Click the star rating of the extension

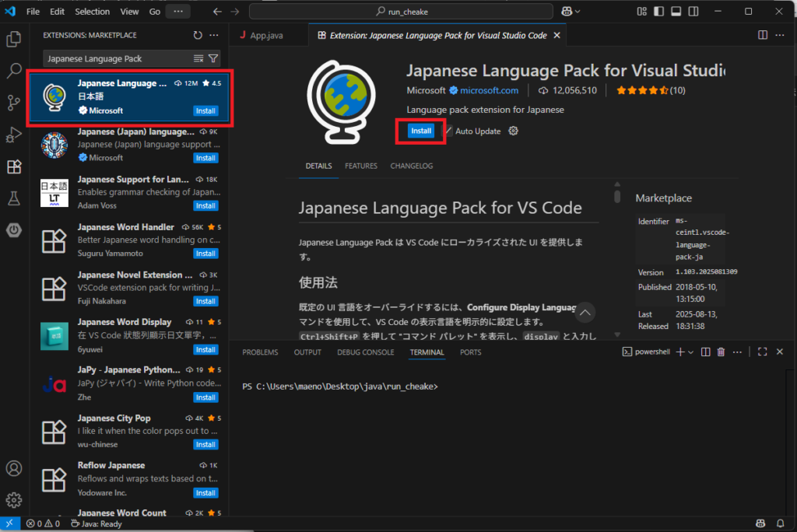(x=651, y=90)
